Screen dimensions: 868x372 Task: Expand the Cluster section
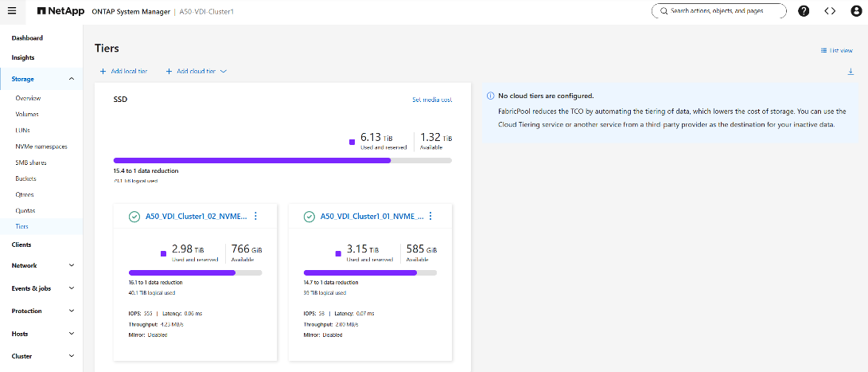coord(72,356)
